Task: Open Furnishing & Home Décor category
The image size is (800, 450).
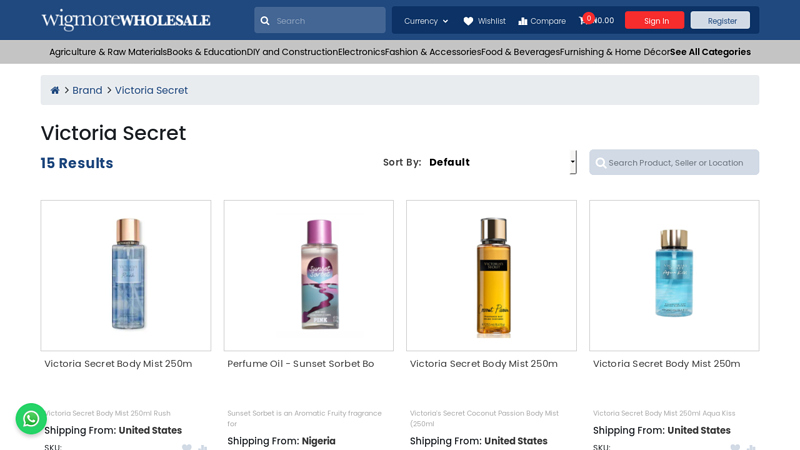Action: click(615, 52)
